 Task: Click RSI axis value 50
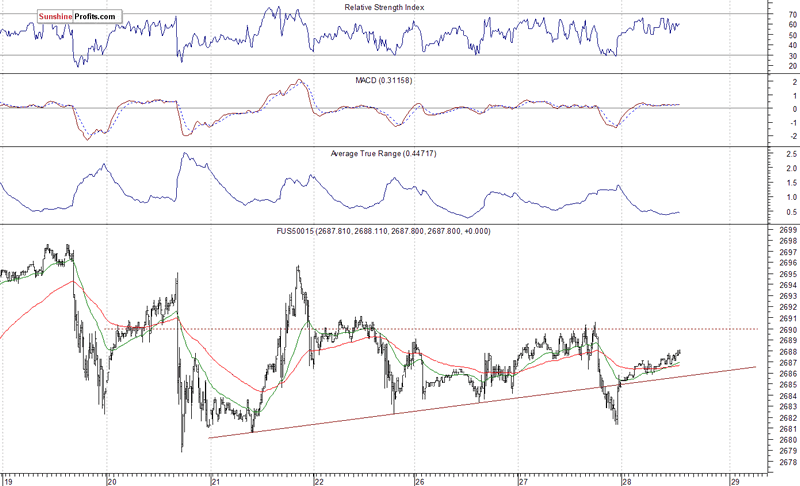coord(793,35)
